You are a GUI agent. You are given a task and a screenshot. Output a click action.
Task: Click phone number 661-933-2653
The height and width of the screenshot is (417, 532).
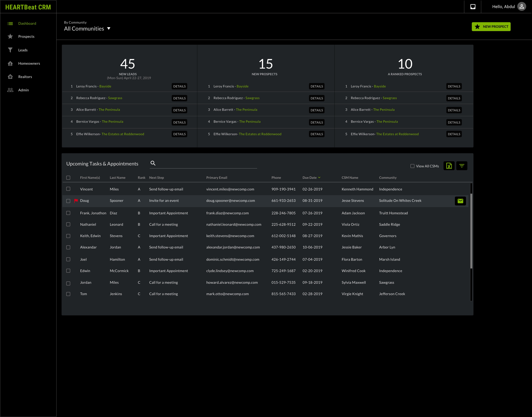(283, 200)
